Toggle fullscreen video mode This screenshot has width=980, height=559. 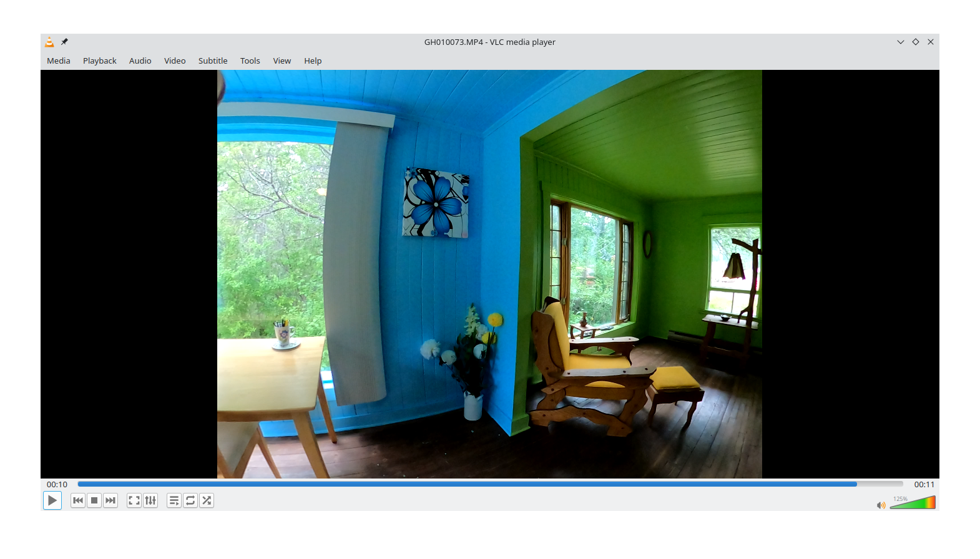[134, 500]
